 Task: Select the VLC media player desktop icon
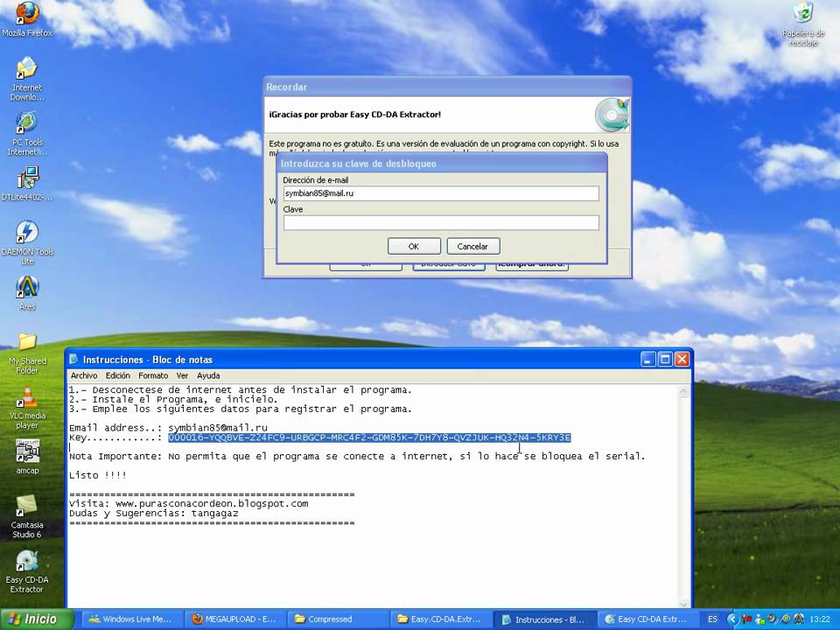27,408
